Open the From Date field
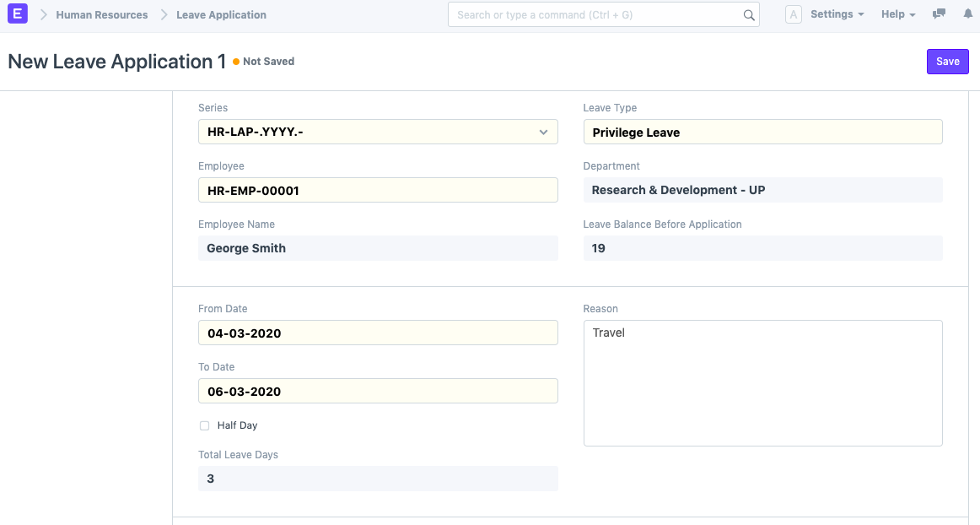The height and width of the screenshot is (525, 980). (x=377, y=333)
